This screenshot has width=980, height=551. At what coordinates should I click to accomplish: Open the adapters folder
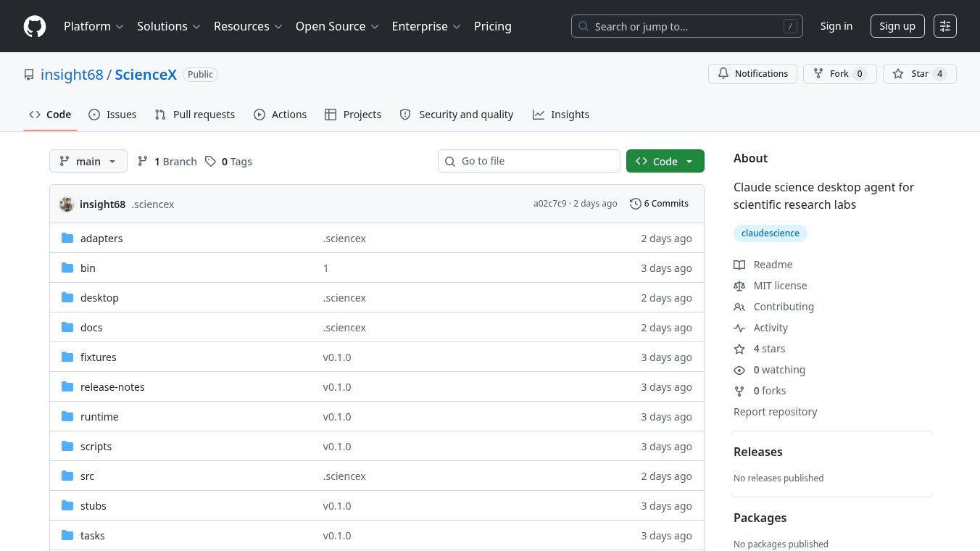(x=101, y=239)
